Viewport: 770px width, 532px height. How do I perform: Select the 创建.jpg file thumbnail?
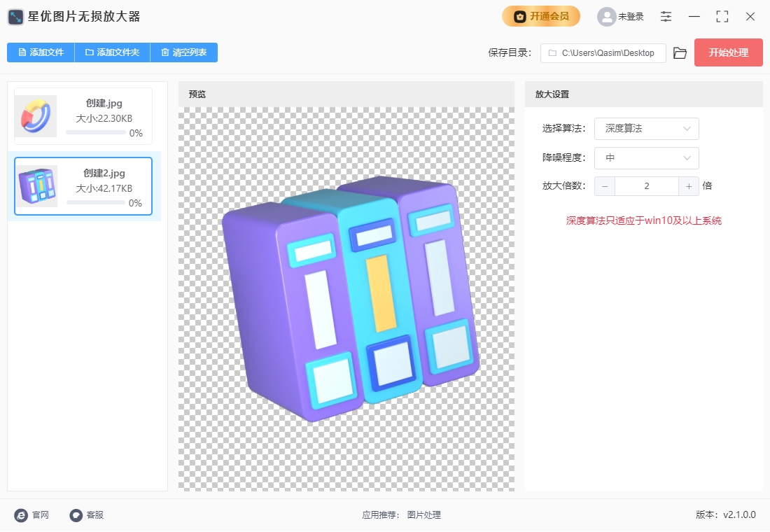click(x=36, y=116)
